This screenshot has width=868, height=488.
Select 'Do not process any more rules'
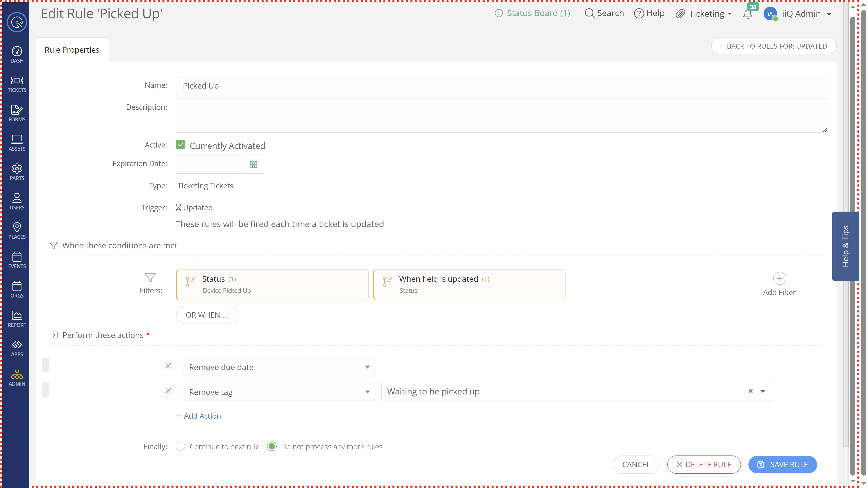pyautogui.click(x=272, y=446)
